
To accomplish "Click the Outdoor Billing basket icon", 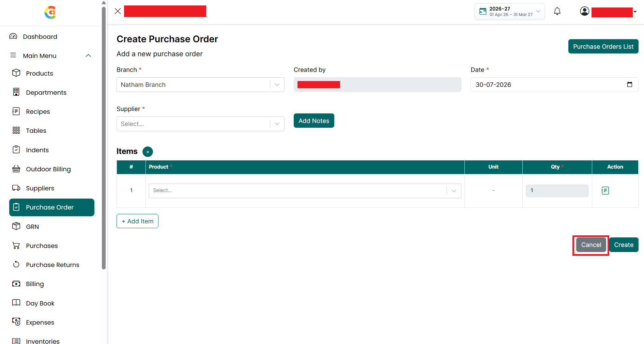I will (x=16, y=169).
